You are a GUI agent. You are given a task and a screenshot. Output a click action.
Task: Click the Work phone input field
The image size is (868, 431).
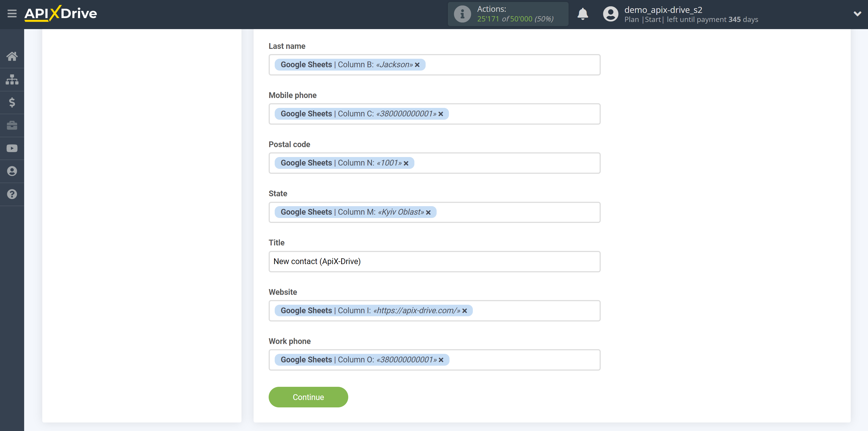(x=434, y=360)
